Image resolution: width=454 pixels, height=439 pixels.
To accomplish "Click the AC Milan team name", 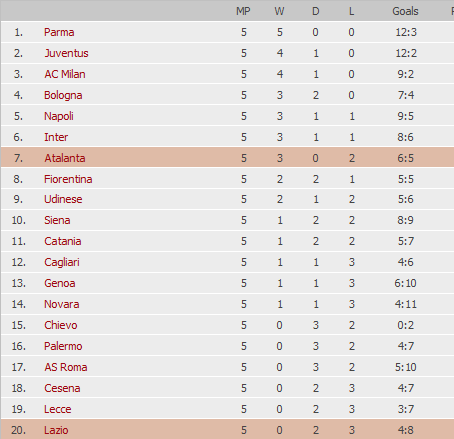I will (65, 74).
